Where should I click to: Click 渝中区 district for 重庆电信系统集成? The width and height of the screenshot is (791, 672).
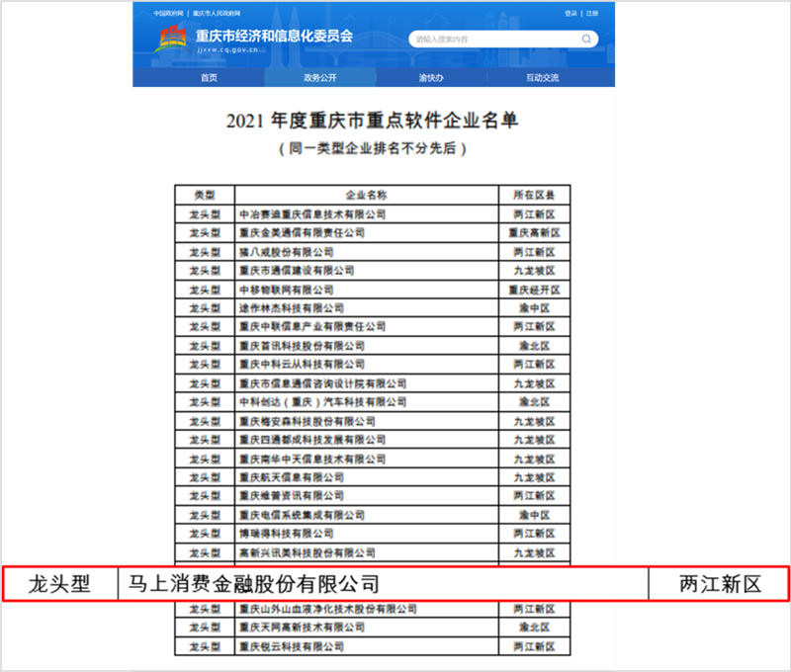click(534, 515)
